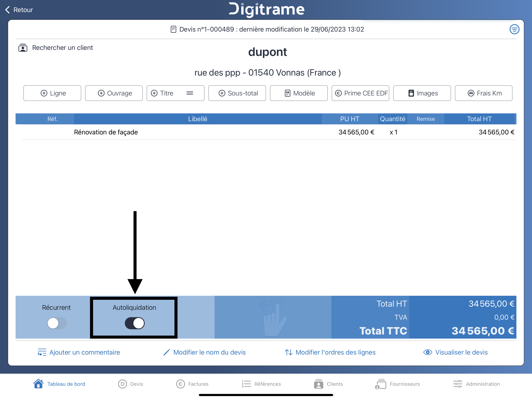The height and width of the screenshot is (399, 532).
Task: Click the Clients person icon
Action: (x=318, y=384)
